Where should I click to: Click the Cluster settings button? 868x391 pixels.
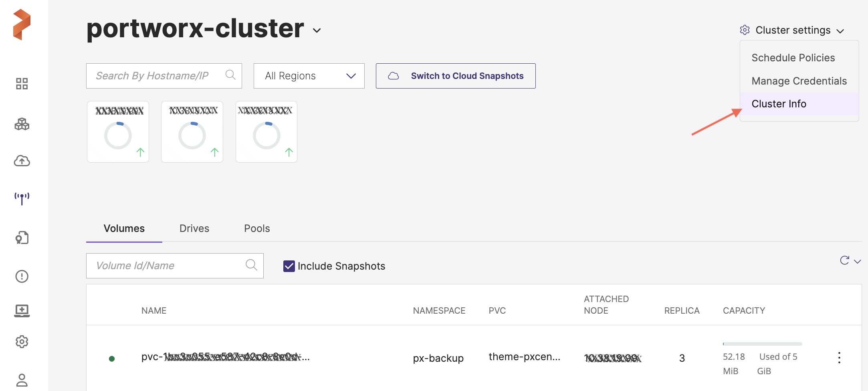792,30
